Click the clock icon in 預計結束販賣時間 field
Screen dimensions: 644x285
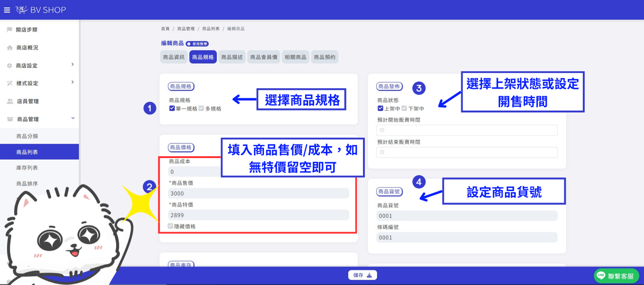coord(382,152)
